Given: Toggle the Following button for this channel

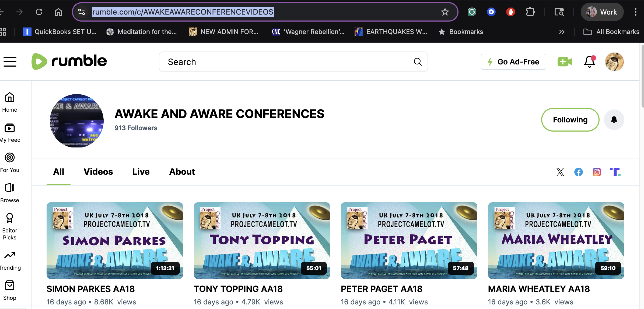Looking at the screenshot, I should pyautogui.click(x=570, y=120).
